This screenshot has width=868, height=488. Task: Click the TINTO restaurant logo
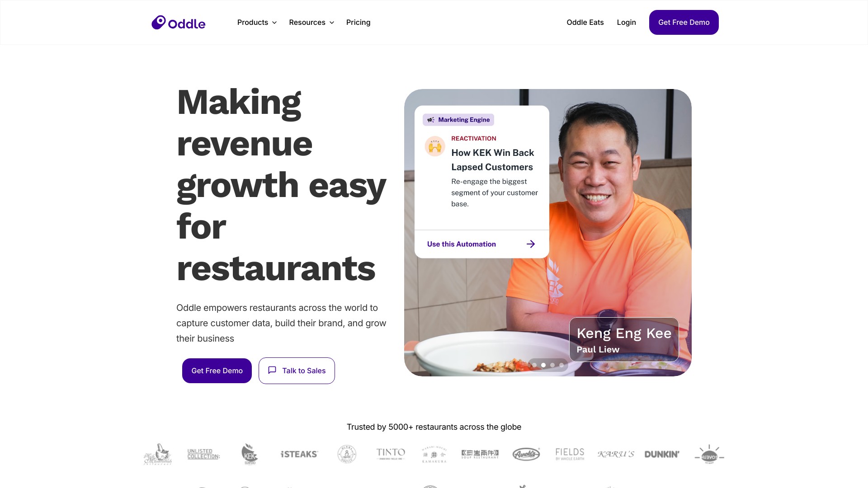(391, 454)
